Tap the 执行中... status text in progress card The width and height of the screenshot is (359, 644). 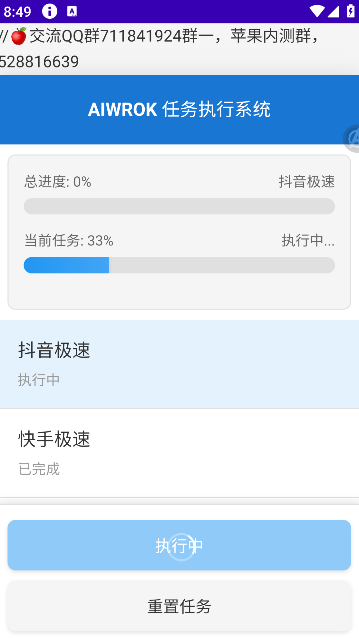coord(308,241)
